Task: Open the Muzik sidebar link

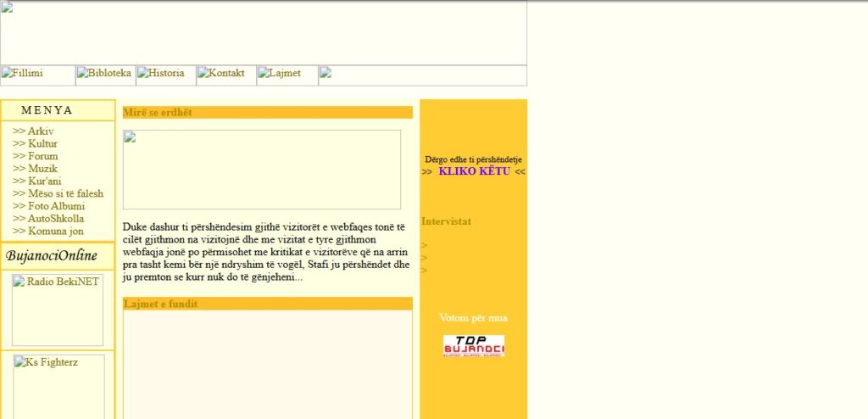Action: click(42, 169)
